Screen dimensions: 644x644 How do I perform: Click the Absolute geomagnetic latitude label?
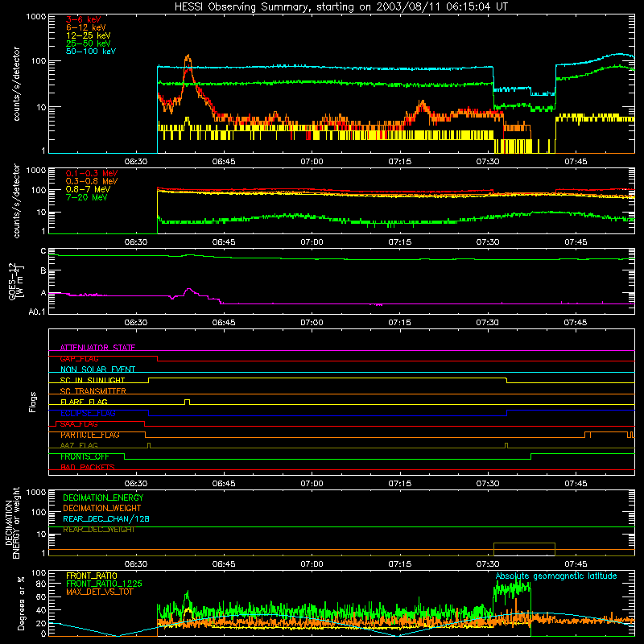tap(556, 576)
